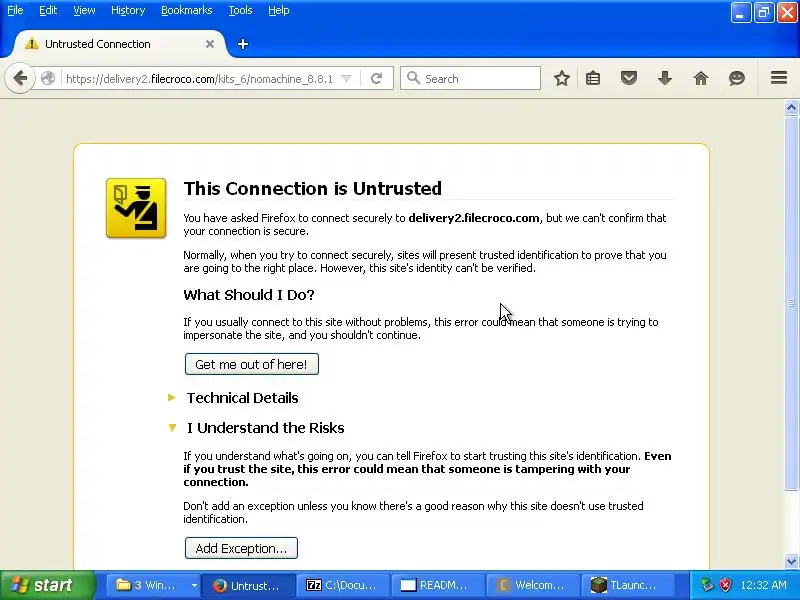Viewport: 800px width, 600px height.
Task: Click the red security shield tray icon
Action: tap(725, 585)
